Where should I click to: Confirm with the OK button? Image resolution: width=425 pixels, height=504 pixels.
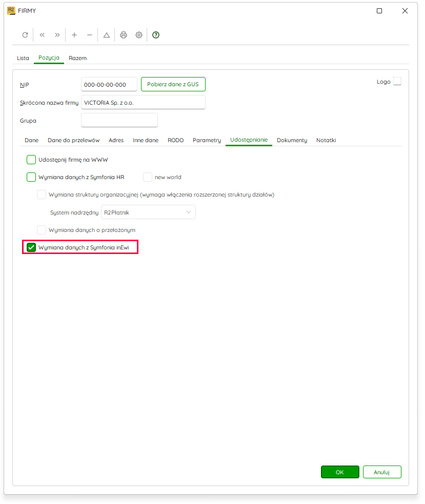[x=340, y=472]
